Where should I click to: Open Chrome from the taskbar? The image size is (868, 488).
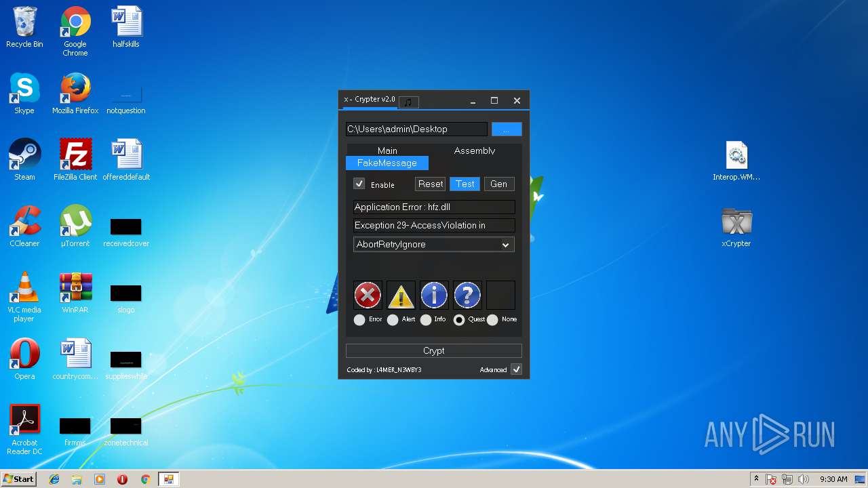coord(145,479)
